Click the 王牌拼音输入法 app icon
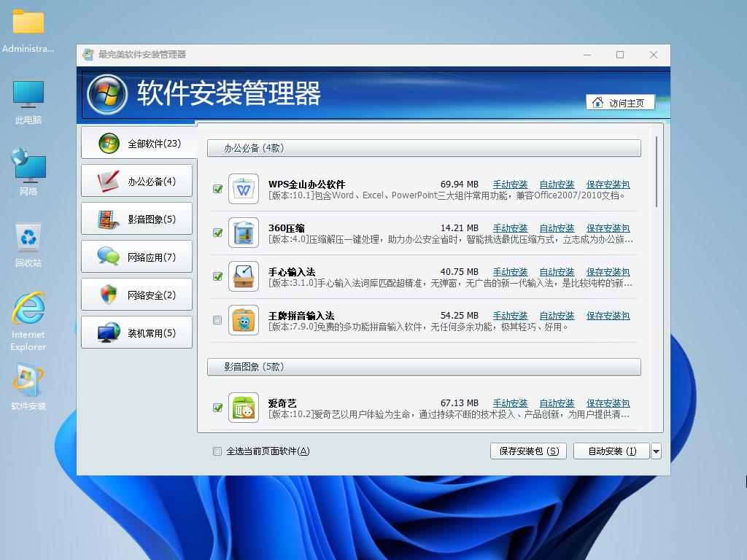The image size is (747, 560). (244, 321)
